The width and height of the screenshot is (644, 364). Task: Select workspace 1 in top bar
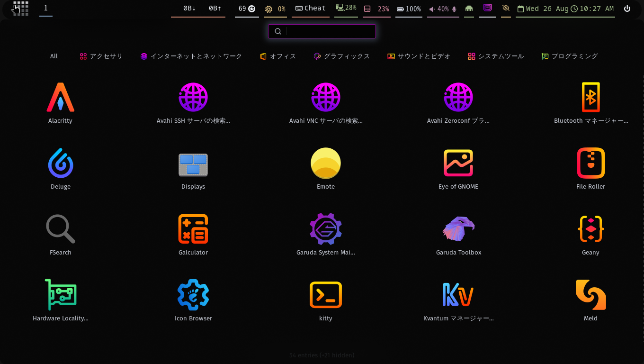[x=46, y=8]
